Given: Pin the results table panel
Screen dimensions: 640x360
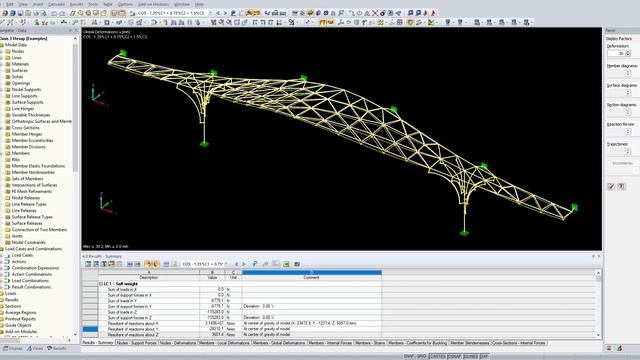Looking at the screenshot, I should (593, 256).
